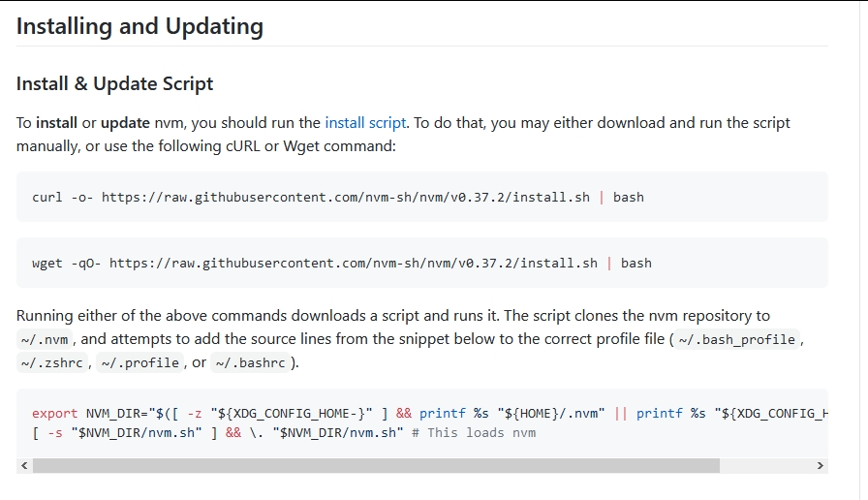Click the "Install & Update Script" subheading

point(114,83)
